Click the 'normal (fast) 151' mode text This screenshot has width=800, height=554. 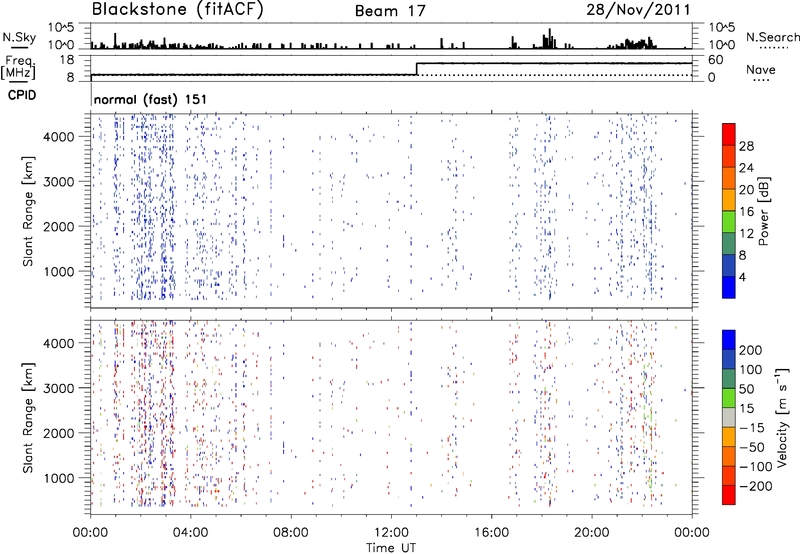tap(151, 99)
